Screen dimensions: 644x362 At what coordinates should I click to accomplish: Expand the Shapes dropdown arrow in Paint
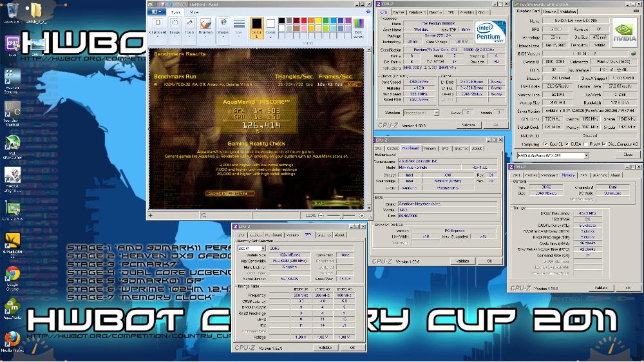coord(223,36)
